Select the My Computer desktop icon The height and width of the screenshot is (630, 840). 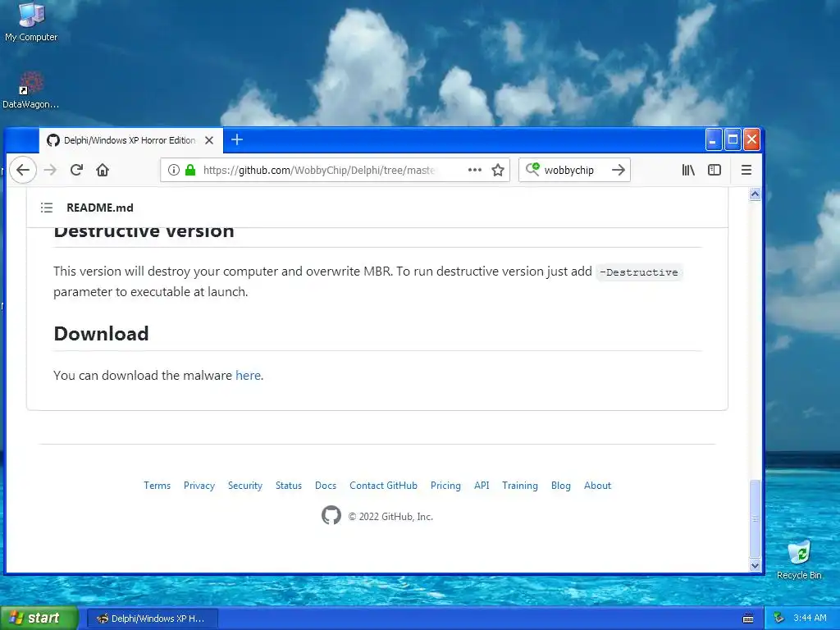(31, 22)
